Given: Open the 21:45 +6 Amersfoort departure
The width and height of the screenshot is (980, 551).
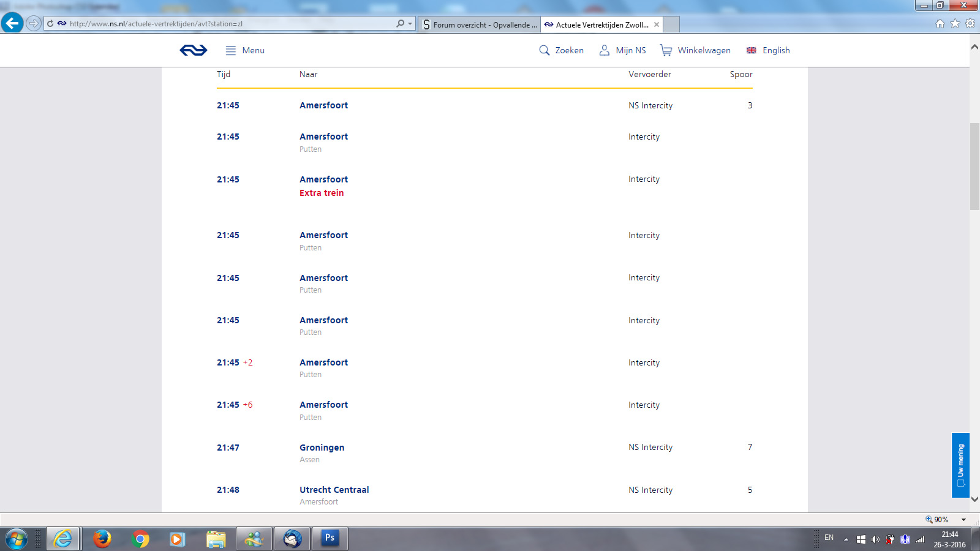Looking at the screenshot, I should click(x=484, y=410).
